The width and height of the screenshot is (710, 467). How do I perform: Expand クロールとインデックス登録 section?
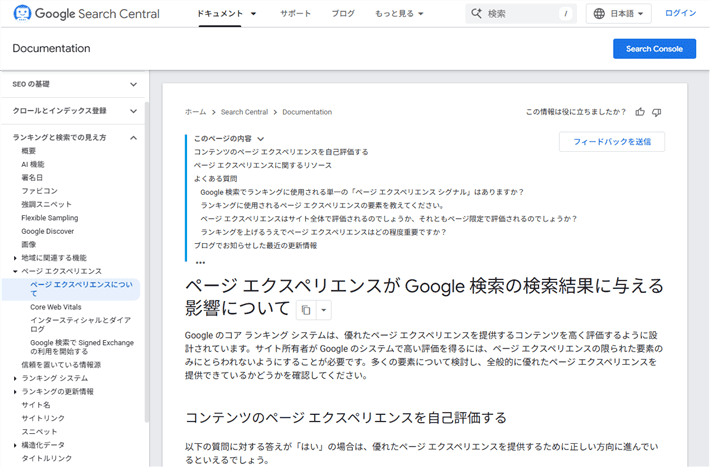pos(133,111)
